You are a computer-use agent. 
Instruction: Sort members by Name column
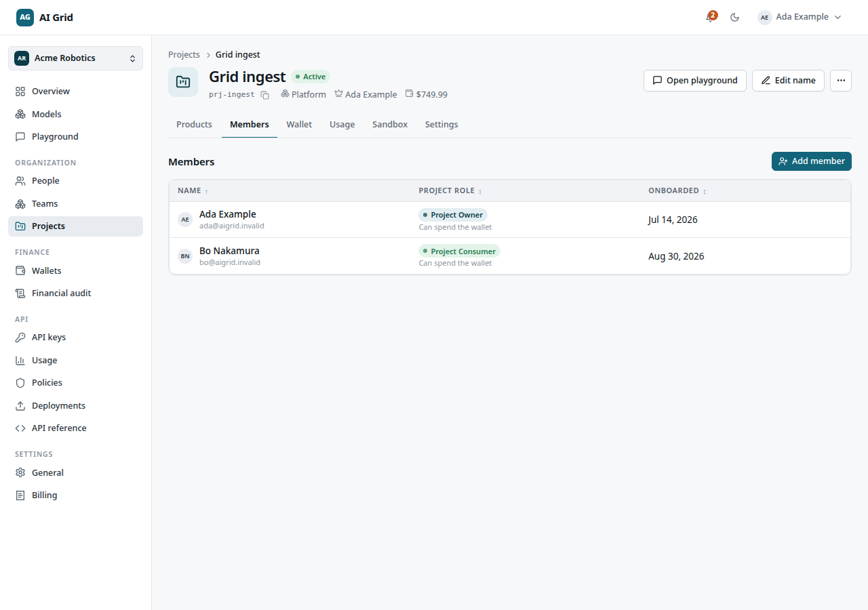[193, 191]
